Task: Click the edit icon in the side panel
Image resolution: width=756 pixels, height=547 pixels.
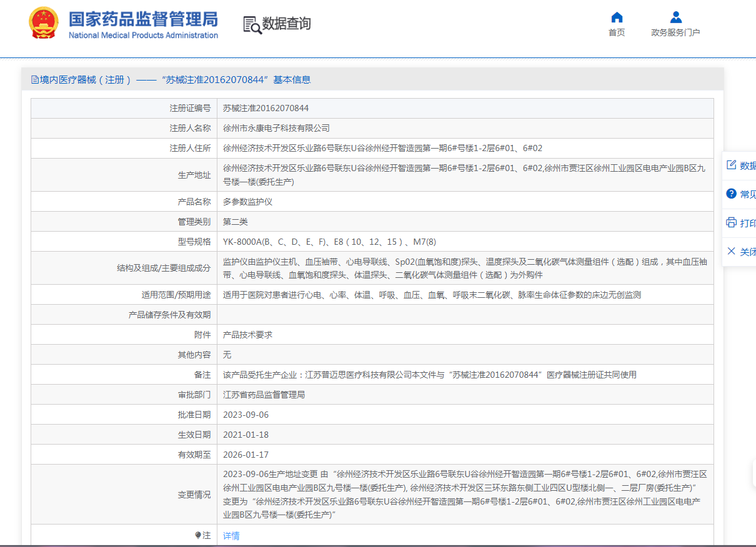Action: point(731,165)
